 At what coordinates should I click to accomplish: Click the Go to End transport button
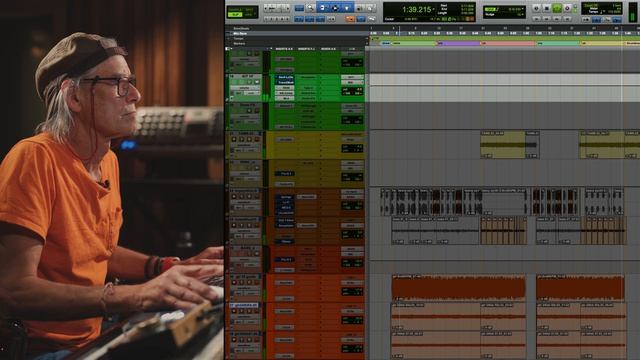567,19
